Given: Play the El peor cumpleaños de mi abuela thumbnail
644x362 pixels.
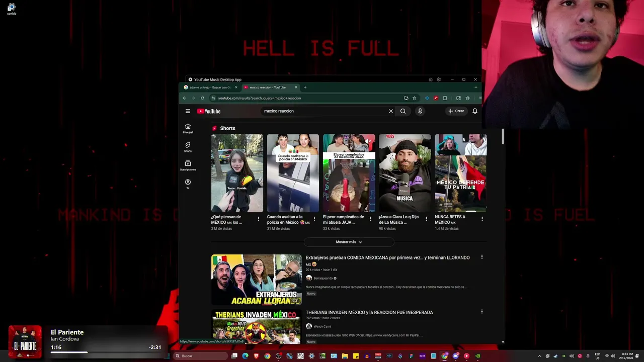Looking at the screenshot, I should tap(349, 173).
